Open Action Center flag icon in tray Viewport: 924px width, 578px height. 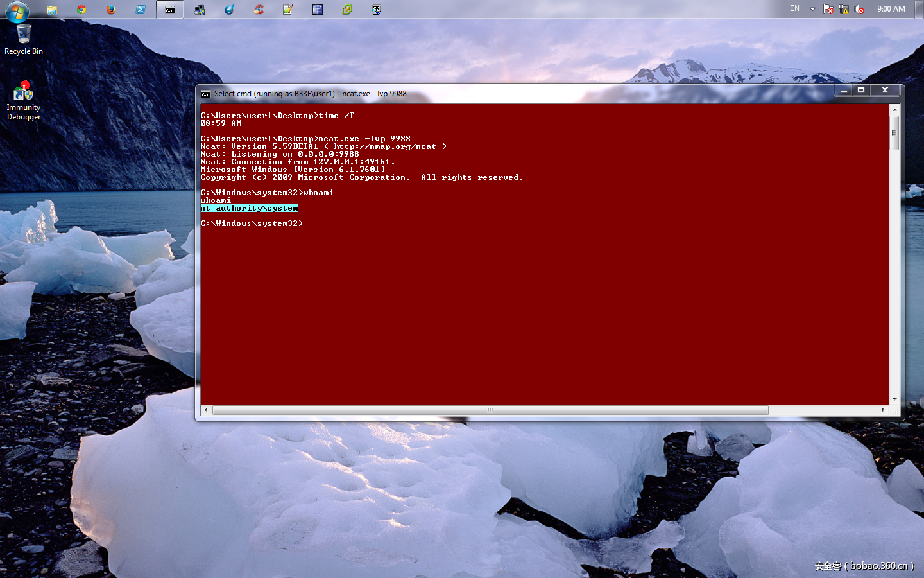828,9
